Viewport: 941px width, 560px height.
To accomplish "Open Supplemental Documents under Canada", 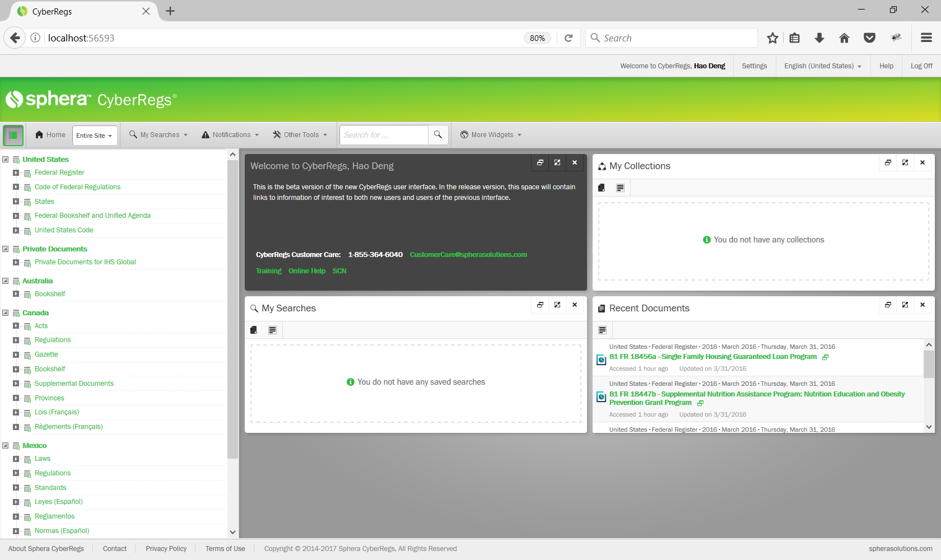I will click(x=74, y=384).
